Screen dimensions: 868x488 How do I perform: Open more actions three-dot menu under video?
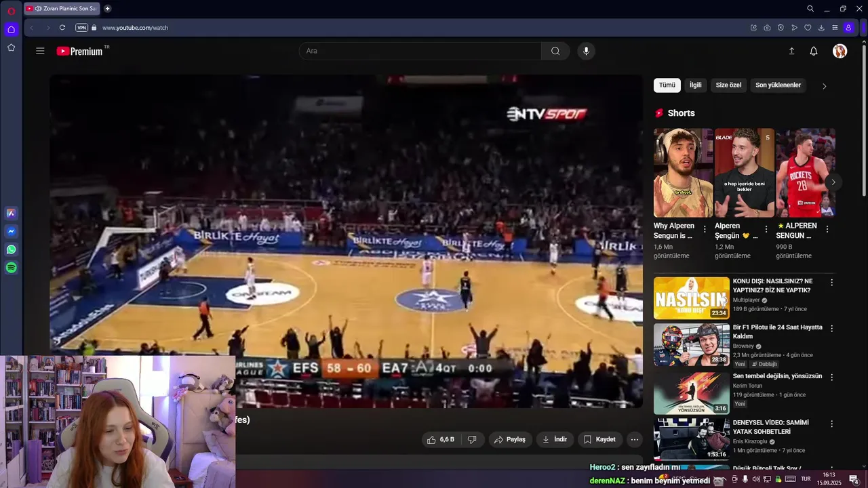[x=635, y=439]
